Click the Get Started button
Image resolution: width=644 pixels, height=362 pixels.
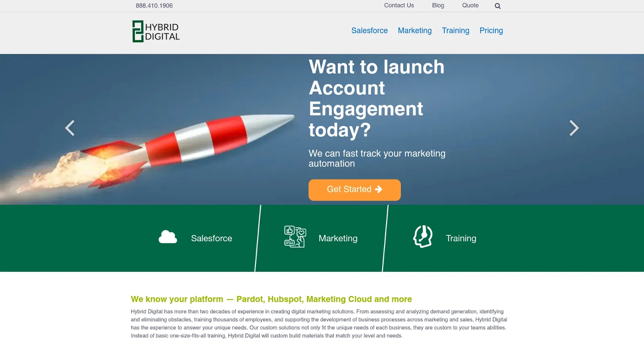[354, 189]
